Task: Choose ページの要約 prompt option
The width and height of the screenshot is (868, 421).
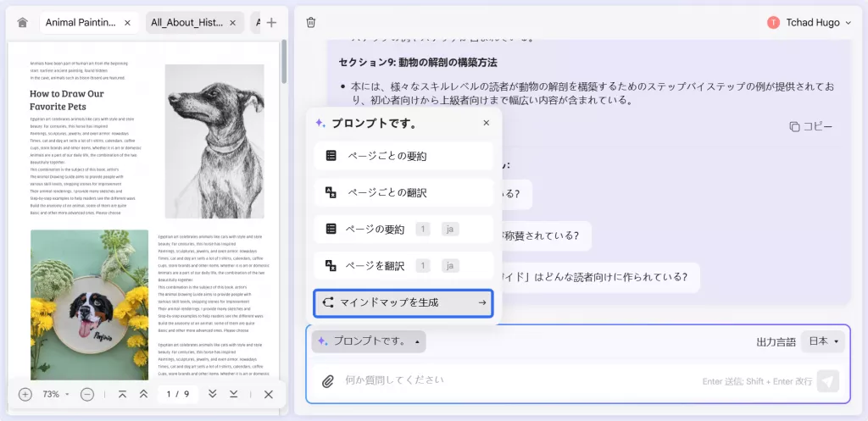Action: (x=403, y=229)
